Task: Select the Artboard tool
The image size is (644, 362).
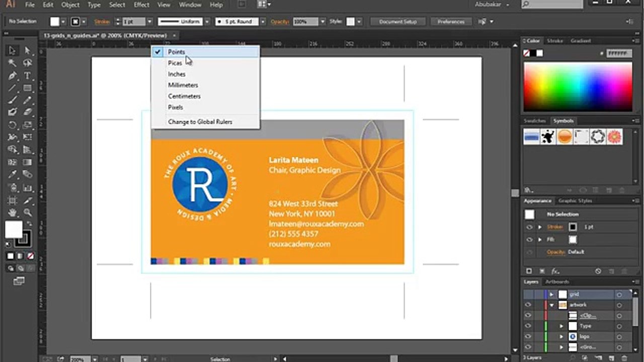Action: pos(12,200)
